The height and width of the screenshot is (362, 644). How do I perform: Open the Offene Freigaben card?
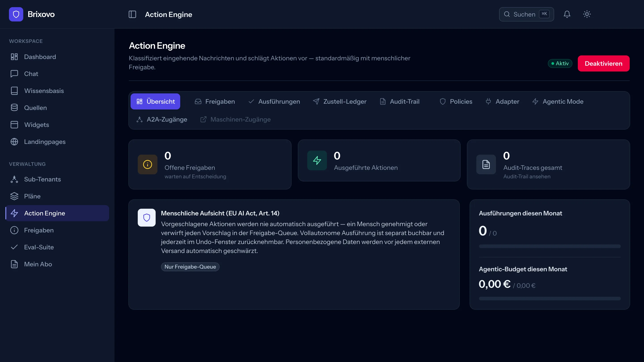(x=210, y=164)
